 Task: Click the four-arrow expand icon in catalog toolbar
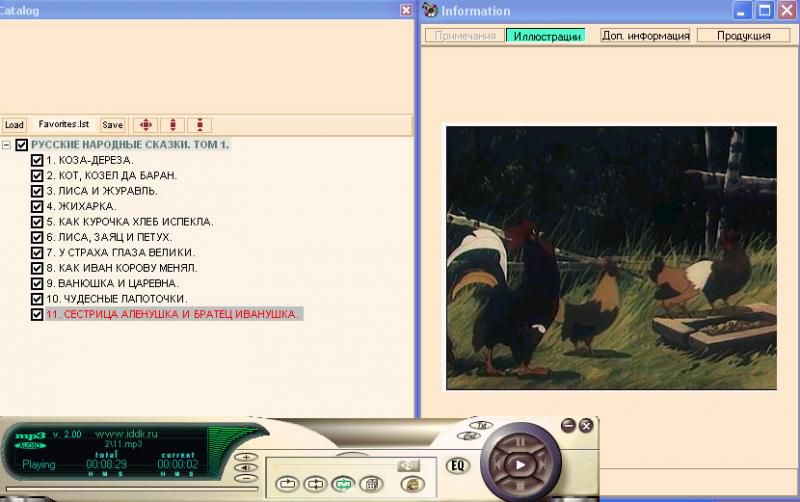pos(146,125)
